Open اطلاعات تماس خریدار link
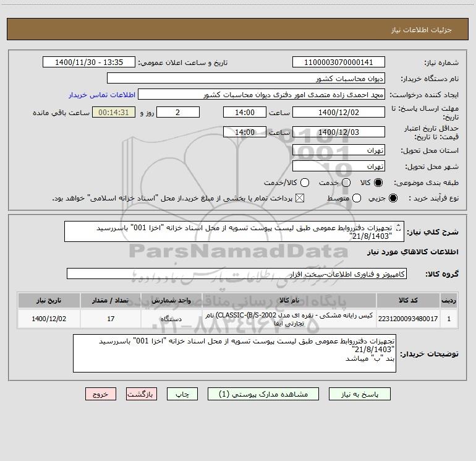476x461 pixels. (x=102, y=95)
